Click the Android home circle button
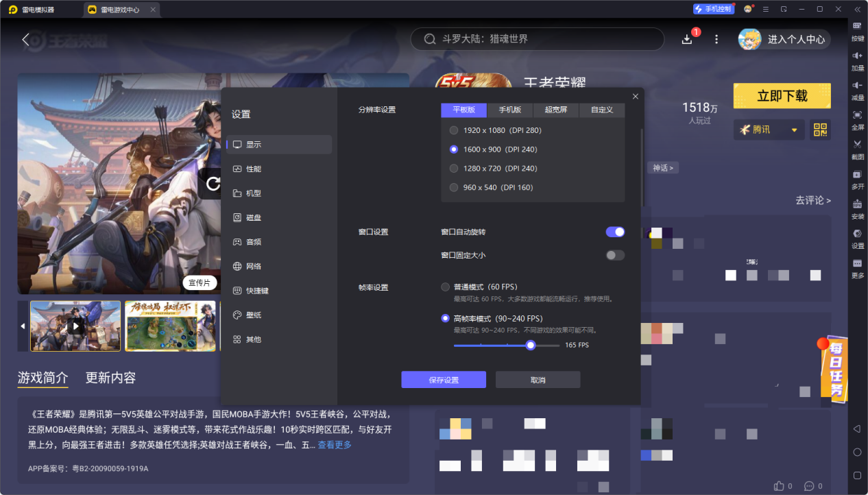868x495 pixels. (x=857, y=452)
